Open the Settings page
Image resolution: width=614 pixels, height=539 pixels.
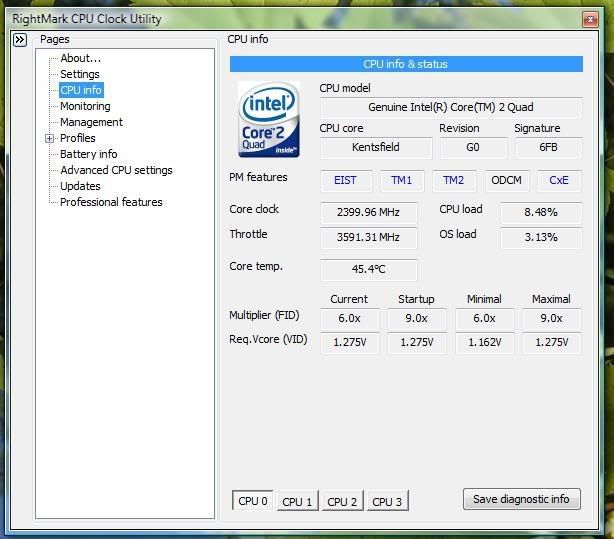click(79, 74)
